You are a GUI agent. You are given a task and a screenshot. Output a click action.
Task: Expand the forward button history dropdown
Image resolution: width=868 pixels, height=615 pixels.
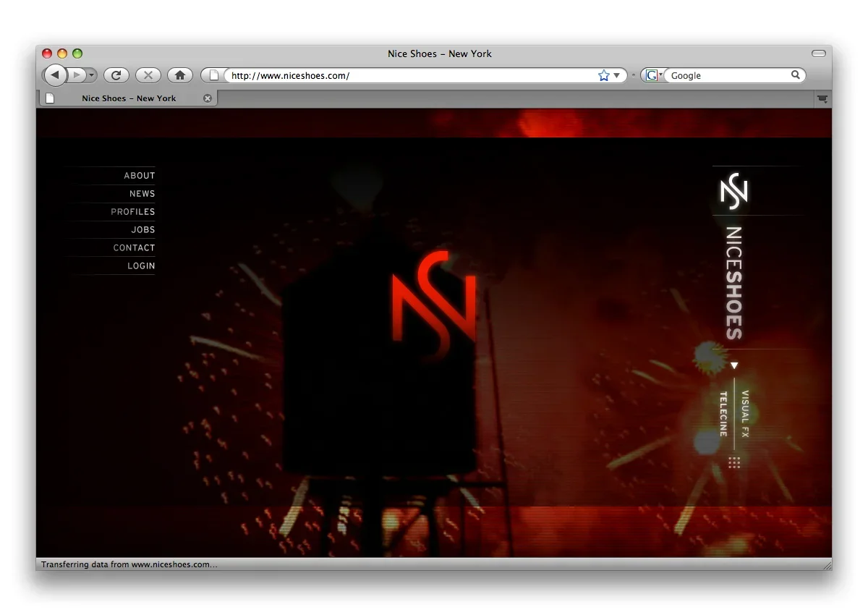91,75
